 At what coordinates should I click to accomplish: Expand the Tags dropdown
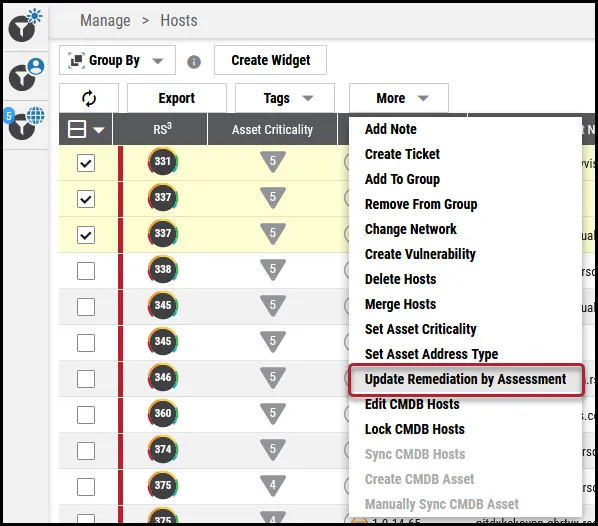point(285,98)
